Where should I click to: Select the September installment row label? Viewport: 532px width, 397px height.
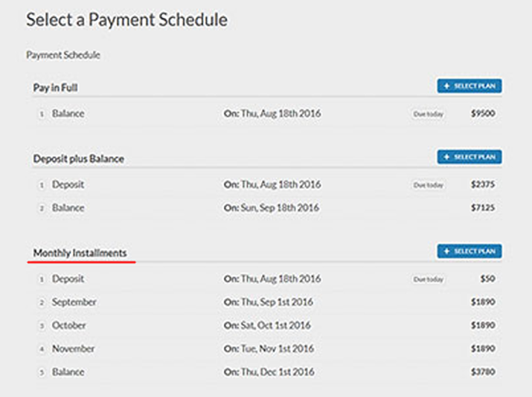pos(74,303)
